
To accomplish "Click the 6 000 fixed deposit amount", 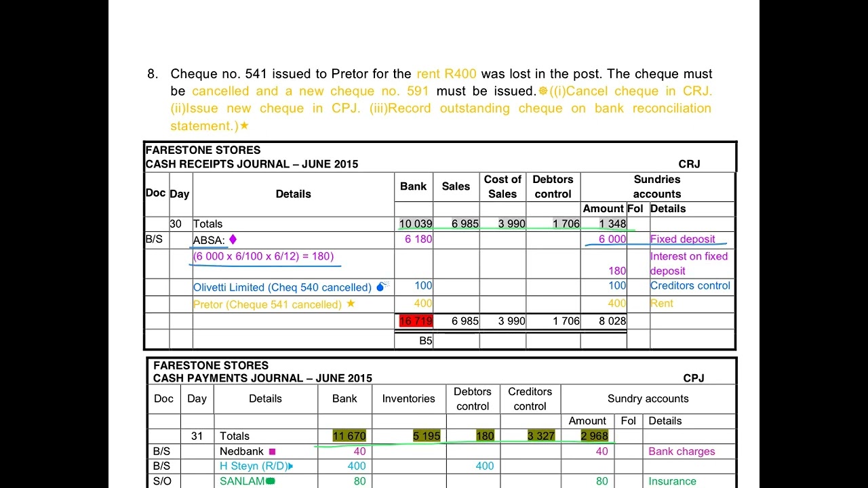I will pos(612,239).
